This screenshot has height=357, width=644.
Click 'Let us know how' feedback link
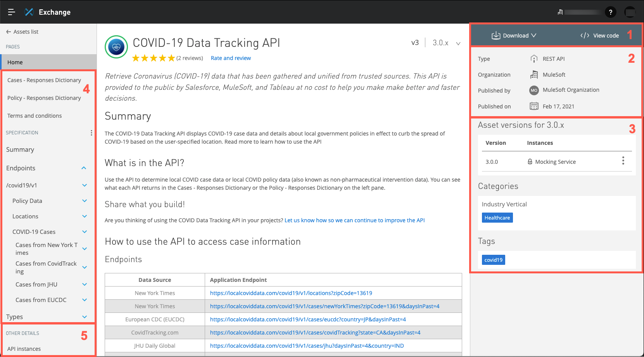coord(354,220)
